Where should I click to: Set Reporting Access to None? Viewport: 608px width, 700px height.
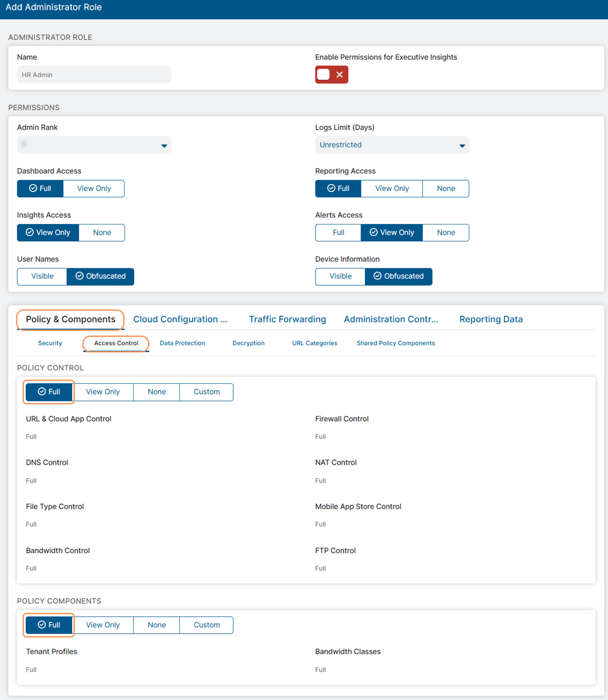click(x=446, y=188)
